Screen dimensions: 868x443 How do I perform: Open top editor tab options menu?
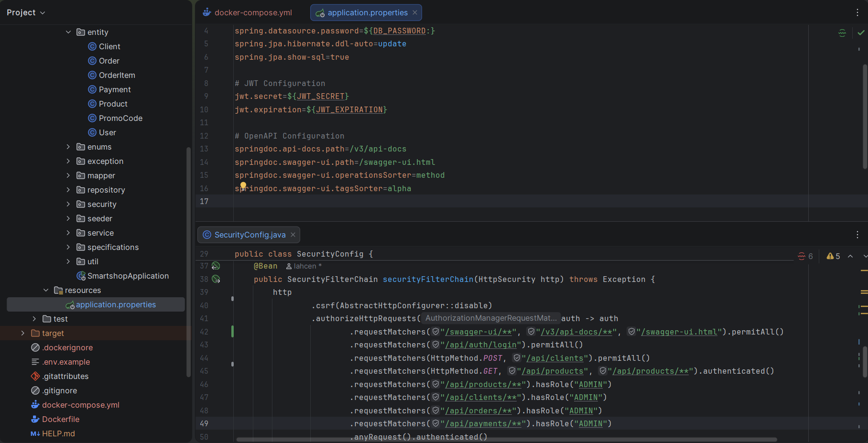pyautogui.click(x=857, y=12)
